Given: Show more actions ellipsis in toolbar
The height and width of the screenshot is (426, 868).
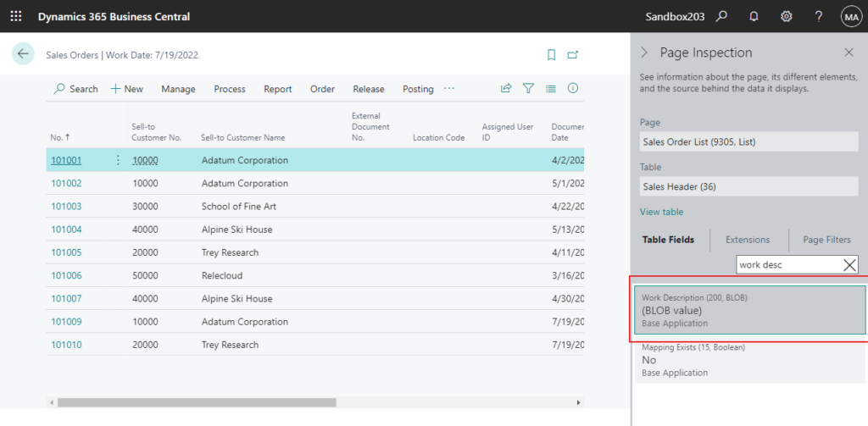Looking at the screenshot, I should 449,89.
